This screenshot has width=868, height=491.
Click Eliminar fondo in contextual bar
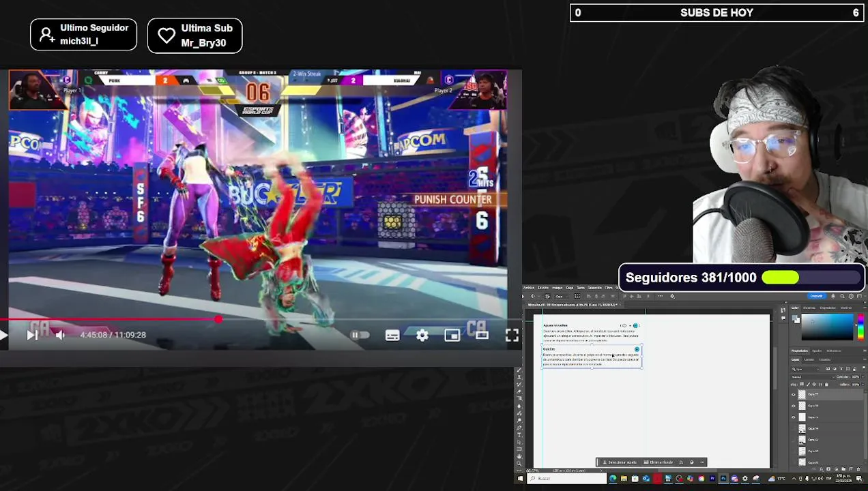coord(659,462)
